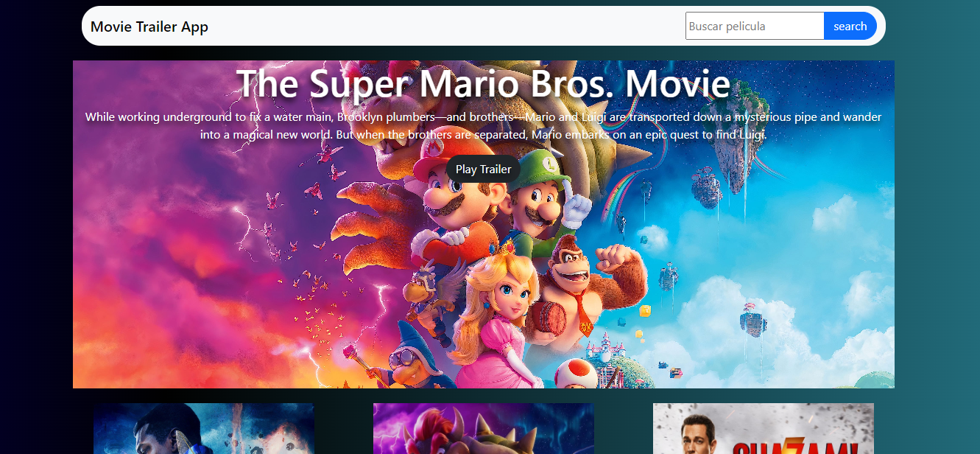Click the movie synopsis text under the title
The width and height of the screenshot is (980, 454).
point(483,126)
